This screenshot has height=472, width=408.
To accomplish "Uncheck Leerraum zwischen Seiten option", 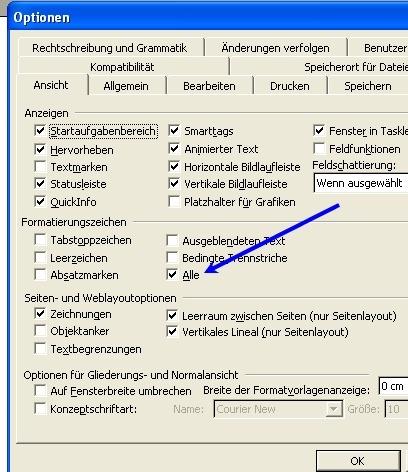I will [x=172, y=315].
